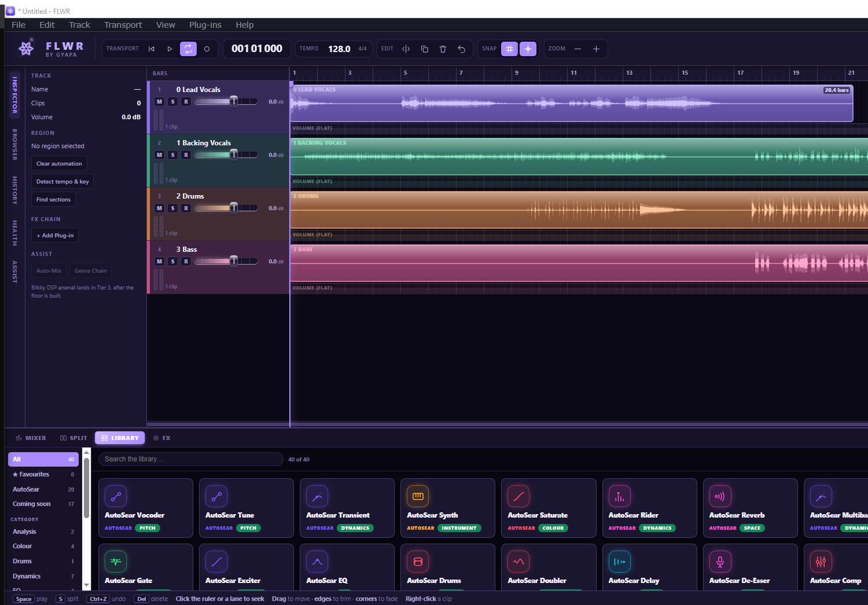
Task: Click the AutoSear Exciter icon
Action: [216, 562]
